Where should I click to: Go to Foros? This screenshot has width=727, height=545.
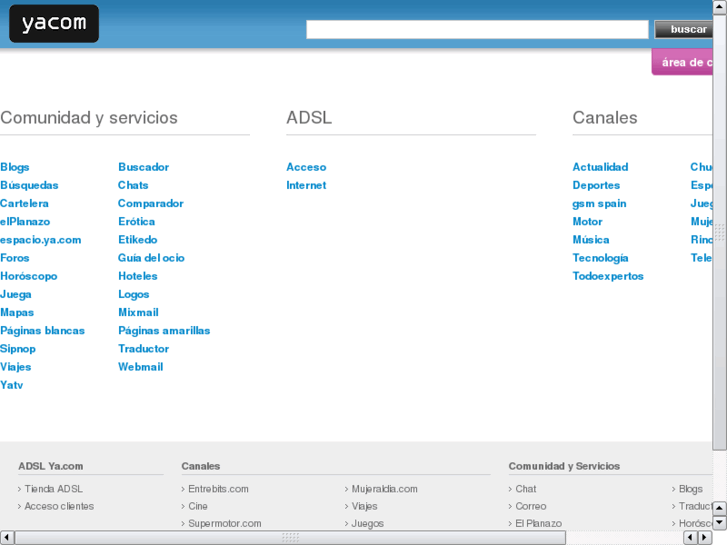point(15,258)
